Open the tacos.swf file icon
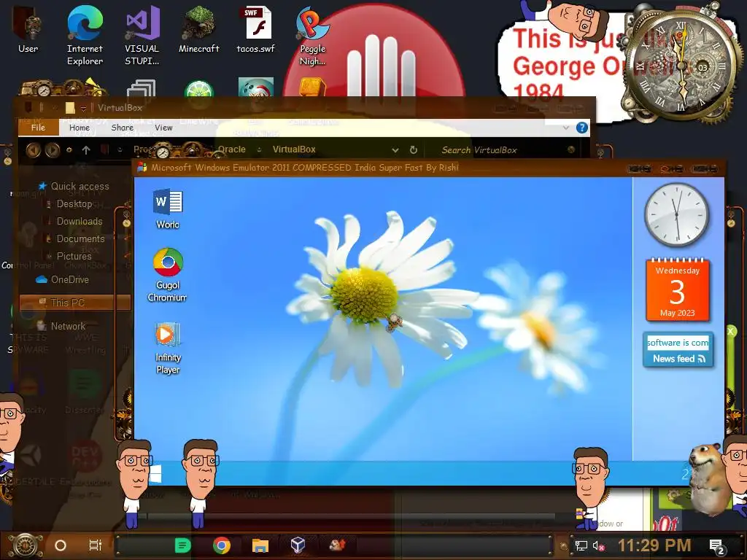Image resolution: width=747 pixels, height=560 pixels. pyautogui.click(x=256, y=30)
